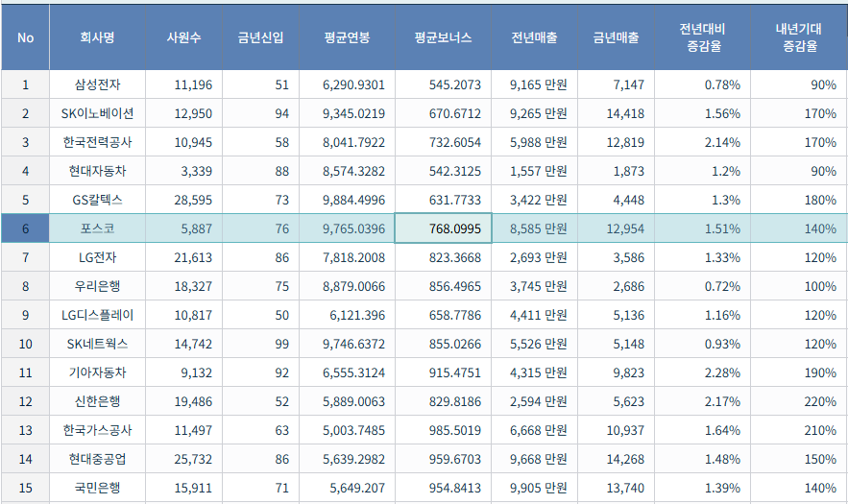
Task: Select the LG디스플레이 cell
Action: click(x=97, y=315)
